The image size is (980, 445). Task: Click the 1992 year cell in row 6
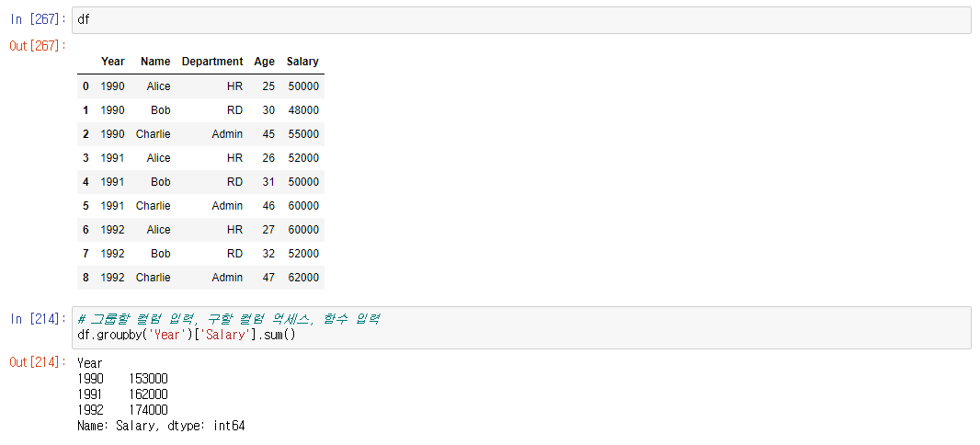click(x=112, y=229)
